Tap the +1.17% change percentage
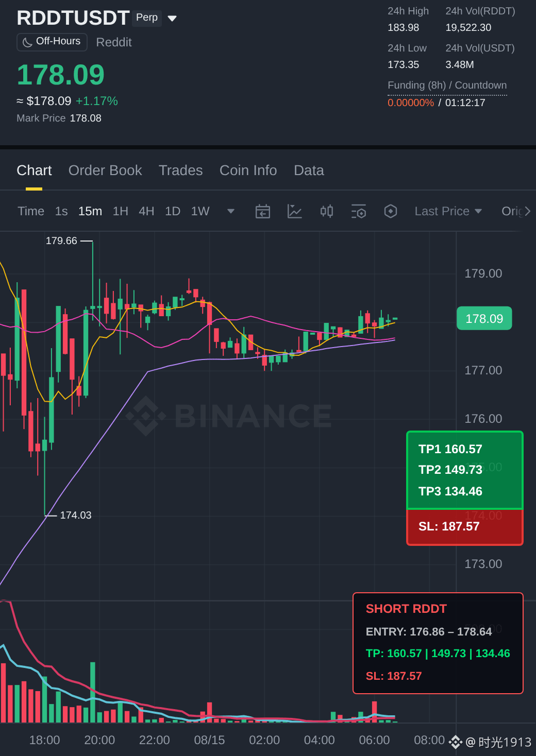 97,101
